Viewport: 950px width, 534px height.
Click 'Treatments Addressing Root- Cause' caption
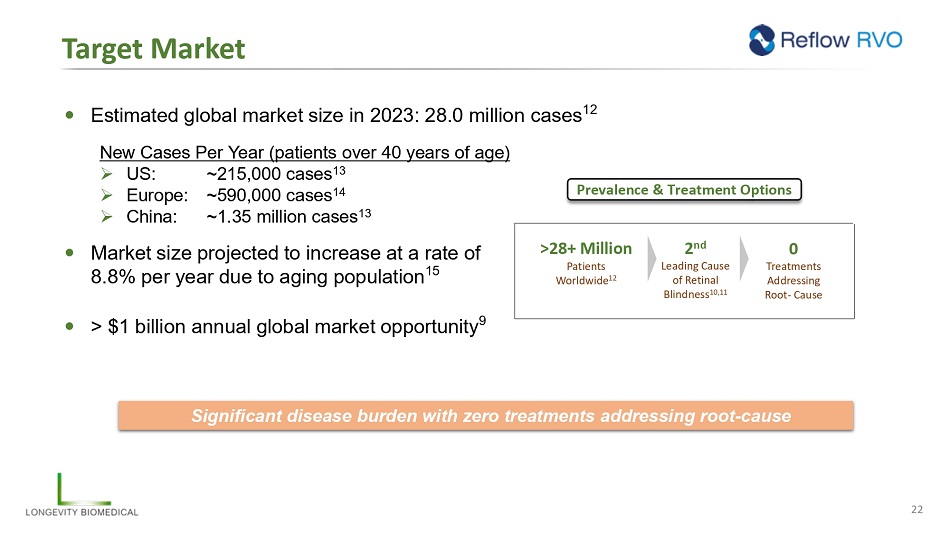point(793,281)
